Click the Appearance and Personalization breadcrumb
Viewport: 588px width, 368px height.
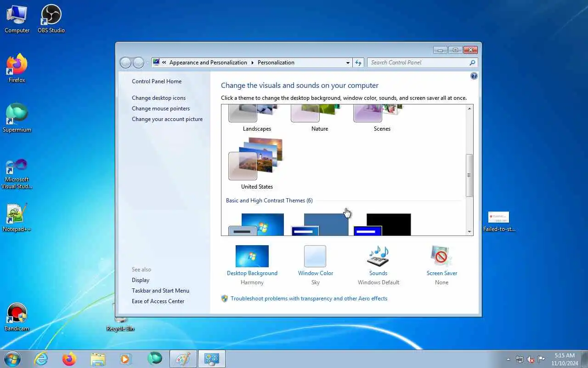pos(208,63)
